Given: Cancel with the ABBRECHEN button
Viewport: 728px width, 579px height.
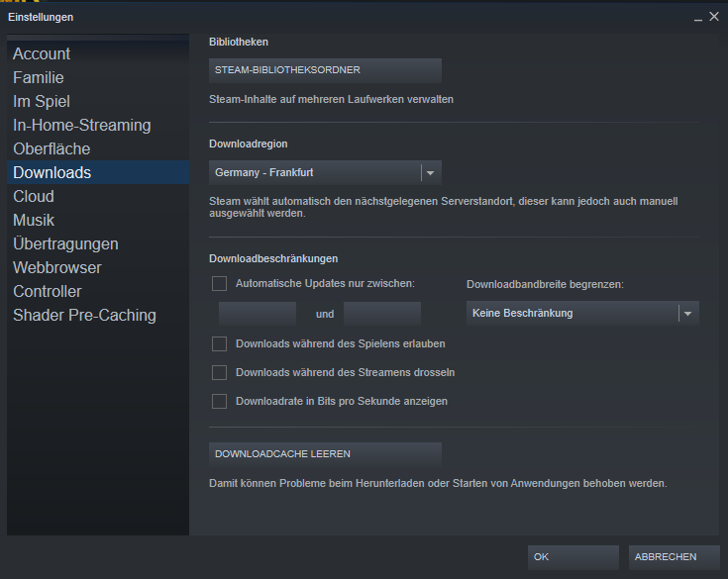Looking at the screenshot, I should 675,557.
